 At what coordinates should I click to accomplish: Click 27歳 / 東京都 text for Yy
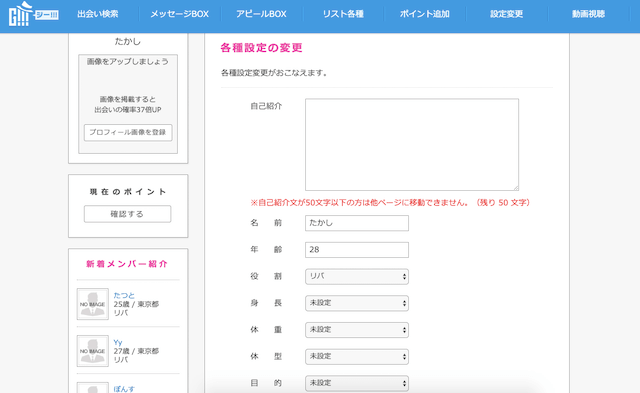click(136, 351)
